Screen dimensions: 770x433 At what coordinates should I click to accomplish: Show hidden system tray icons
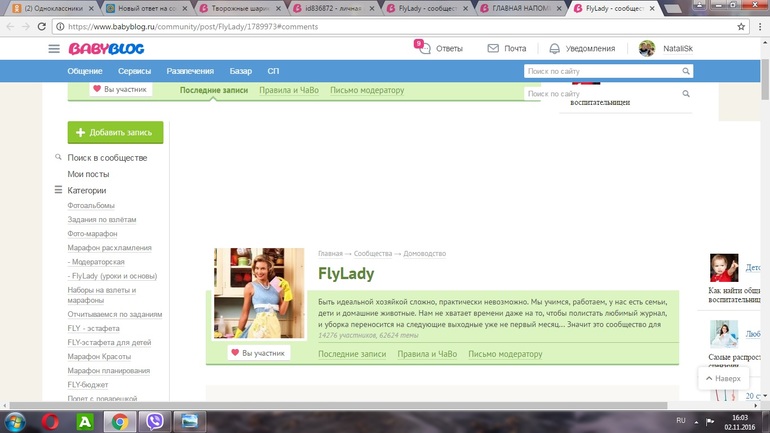(x=698, y=421)
